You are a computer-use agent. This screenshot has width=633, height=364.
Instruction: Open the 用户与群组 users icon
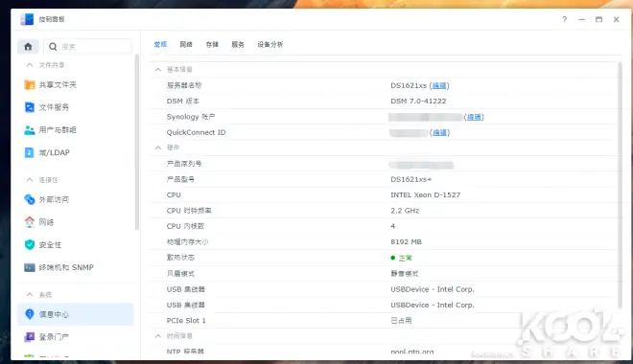click(30, 130)
